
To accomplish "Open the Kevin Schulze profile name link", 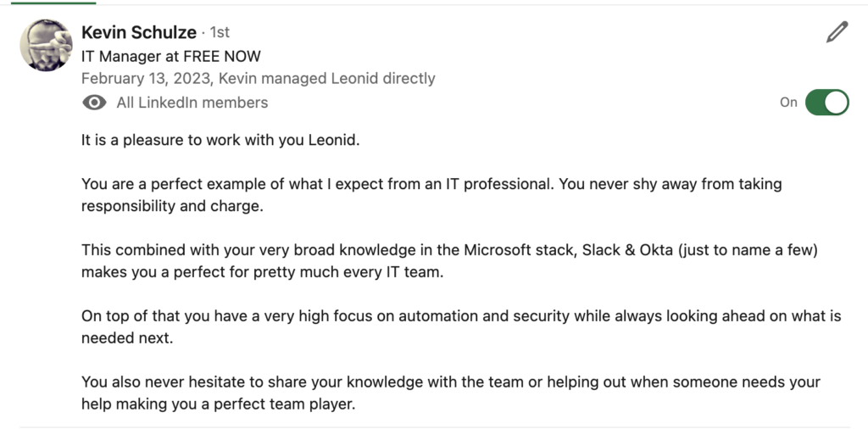I will tap(139, 33).
